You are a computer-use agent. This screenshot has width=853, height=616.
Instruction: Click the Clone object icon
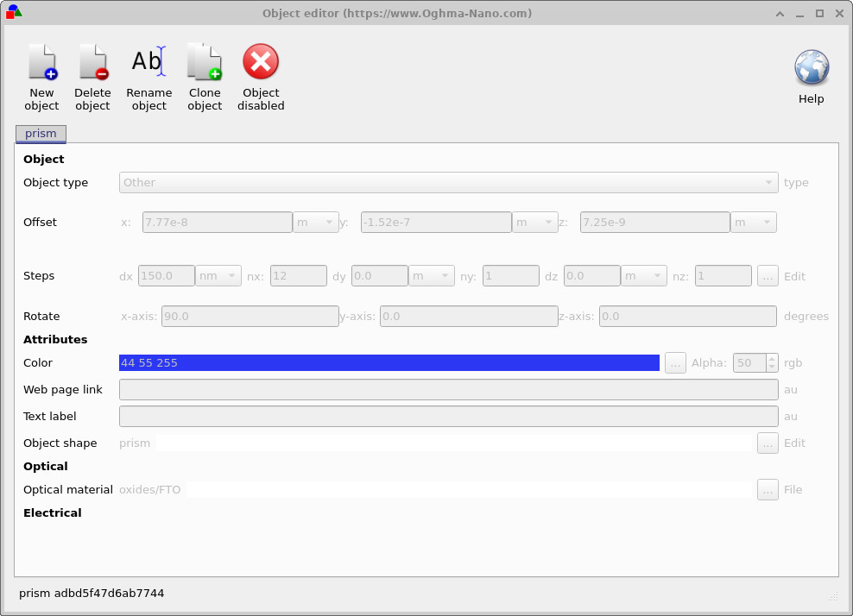pos(205,62)
